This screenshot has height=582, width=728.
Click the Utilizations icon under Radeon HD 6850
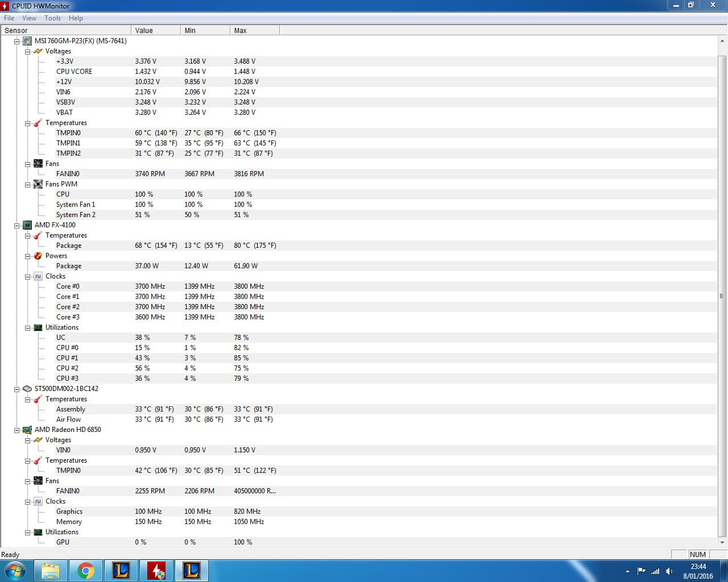pos(38,532)
